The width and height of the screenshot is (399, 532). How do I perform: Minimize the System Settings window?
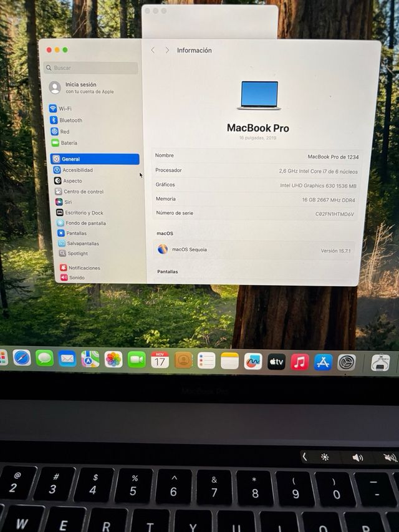pyautogui.click(x=57, y=50)
